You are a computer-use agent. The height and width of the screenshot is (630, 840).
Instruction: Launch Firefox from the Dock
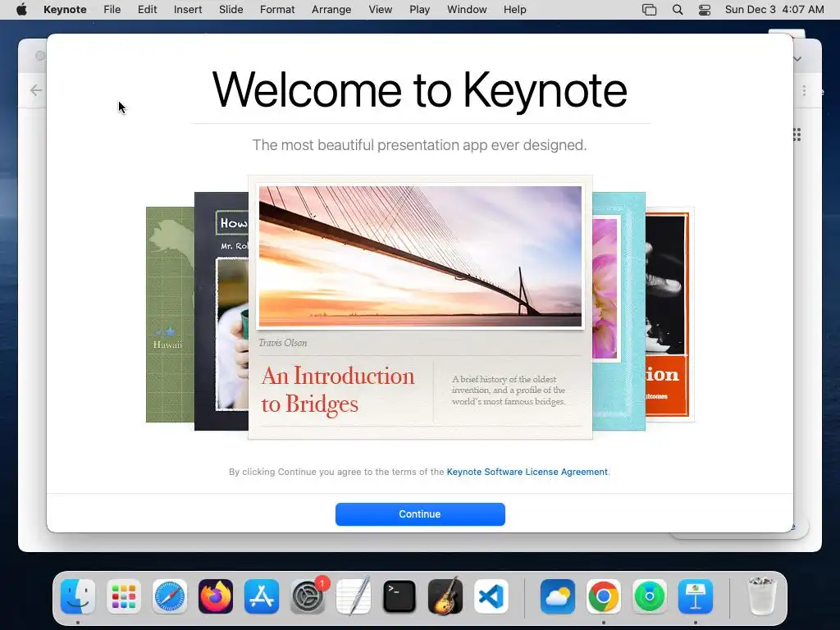pos(216,596)
